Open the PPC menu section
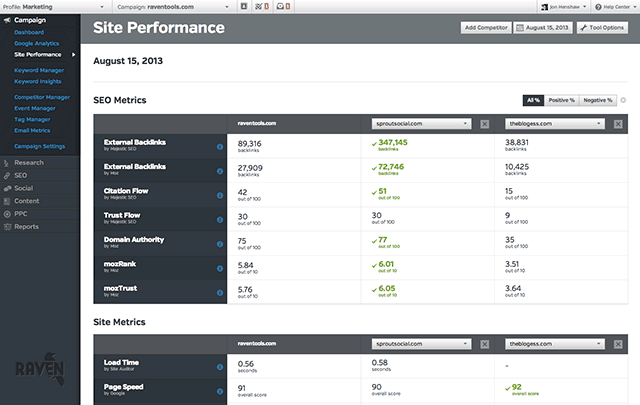The width and height of the screenshot is (640, 405). coord(40,214)
